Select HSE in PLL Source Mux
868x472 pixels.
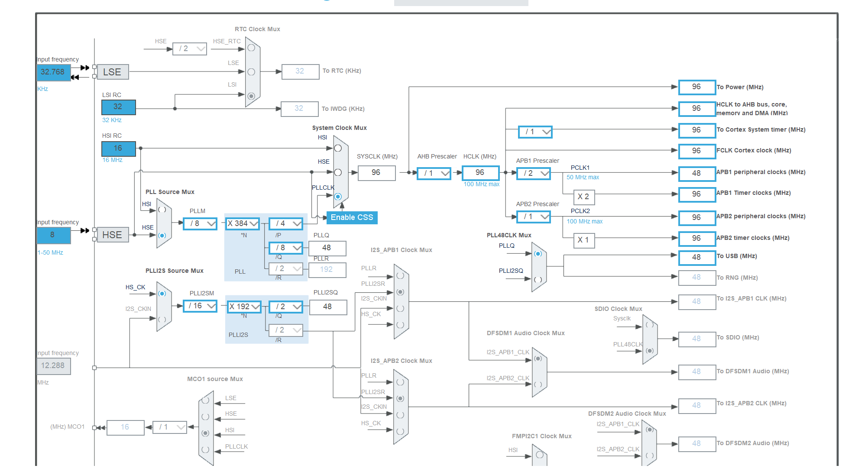(162, 236)
